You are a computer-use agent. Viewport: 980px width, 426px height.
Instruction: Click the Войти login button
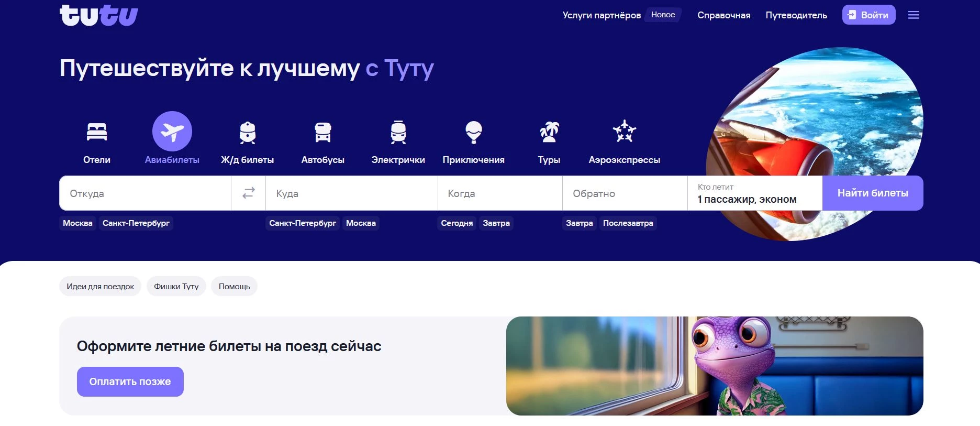tap(868, 15)
